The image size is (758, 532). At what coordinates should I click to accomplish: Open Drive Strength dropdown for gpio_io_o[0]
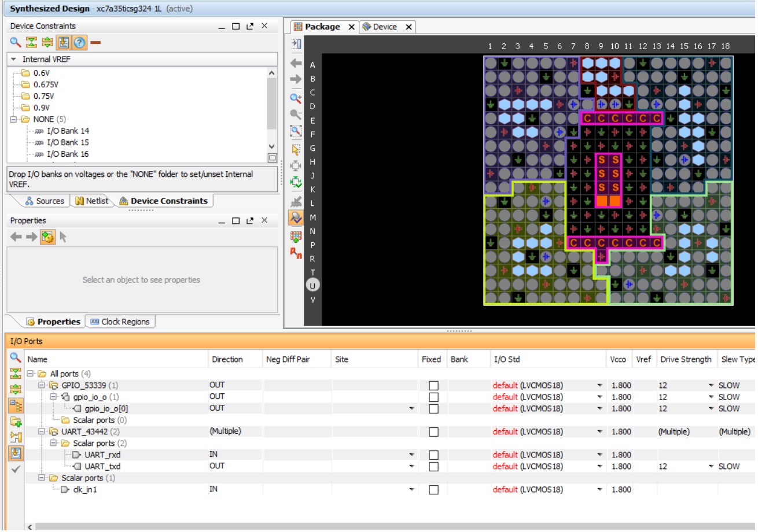point(711,409)
